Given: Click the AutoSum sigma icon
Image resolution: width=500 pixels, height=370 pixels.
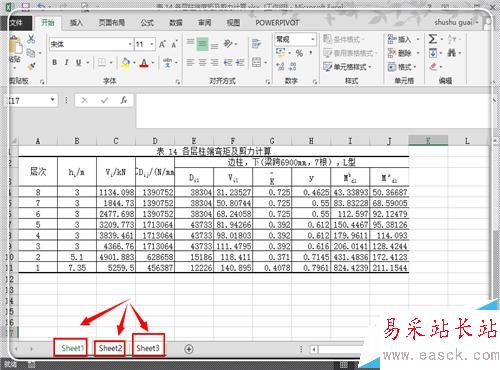Looking at the screenshot, I should click(432, 39).
